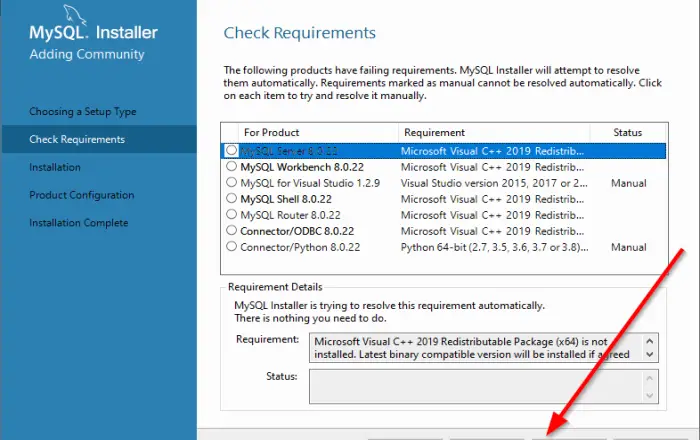Click the MySQL Server 8.0.22 product name
This screenshot has height=440, width=700.
pos(289,151)
